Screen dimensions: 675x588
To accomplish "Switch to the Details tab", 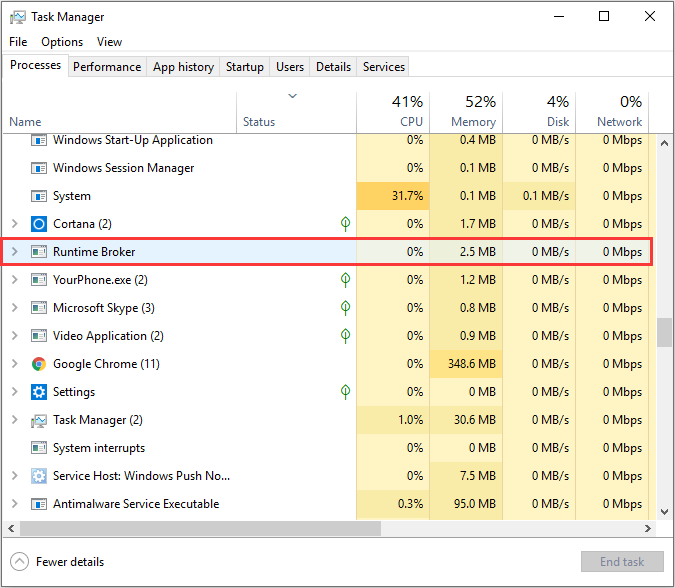I will (x=333, y=67).
